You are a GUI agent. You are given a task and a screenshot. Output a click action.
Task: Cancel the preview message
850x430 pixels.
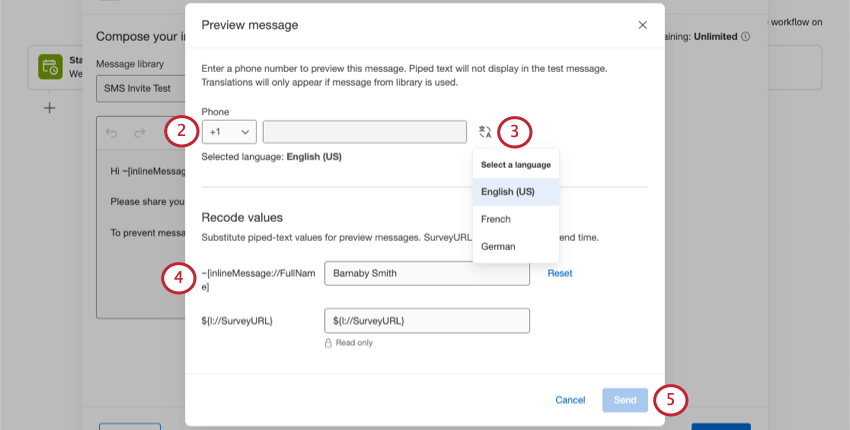click(x=570, y=400)
